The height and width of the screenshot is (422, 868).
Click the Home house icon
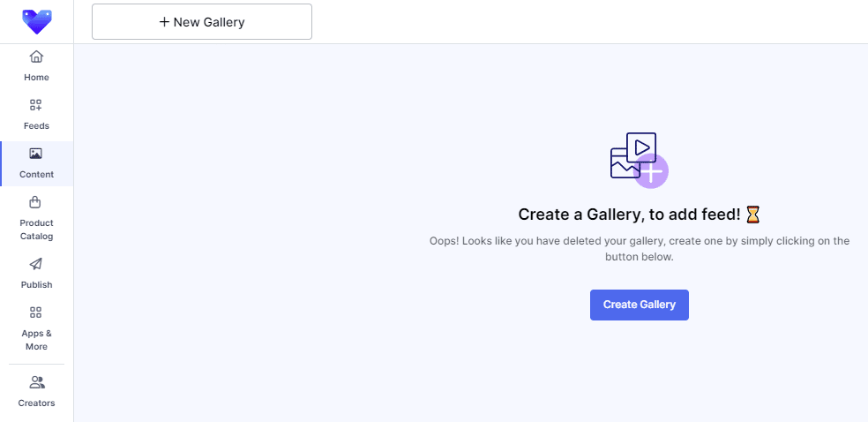click(x=36, y=57)
